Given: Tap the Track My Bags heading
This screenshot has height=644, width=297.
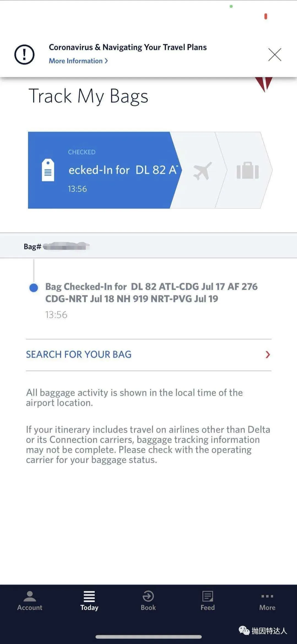Looking at the screenshot, I should point(88,96).
